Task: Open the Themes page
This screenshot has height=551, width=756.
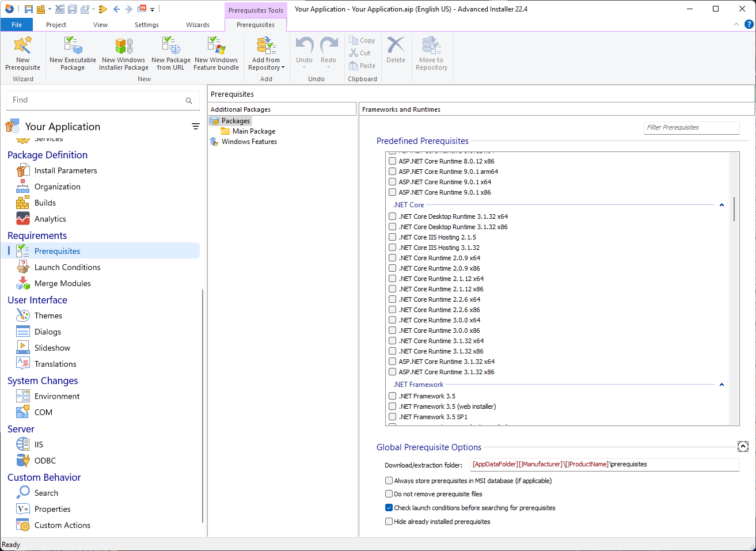Action: (x=48, y=316)
